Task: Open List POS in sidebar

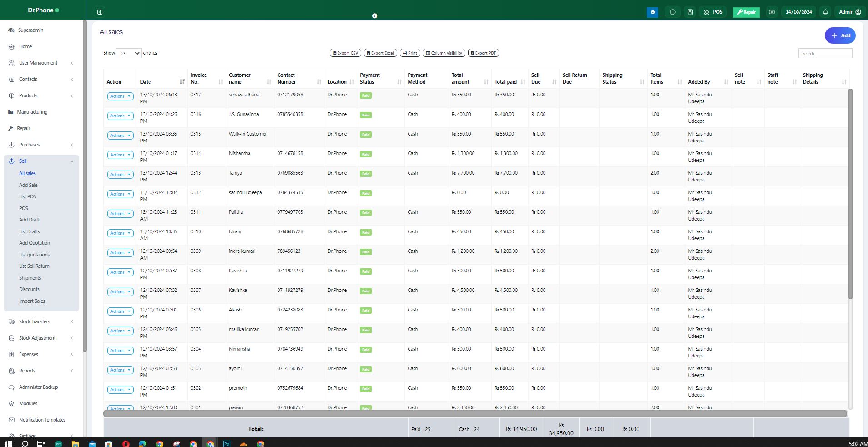Action: tap(27, 196)
